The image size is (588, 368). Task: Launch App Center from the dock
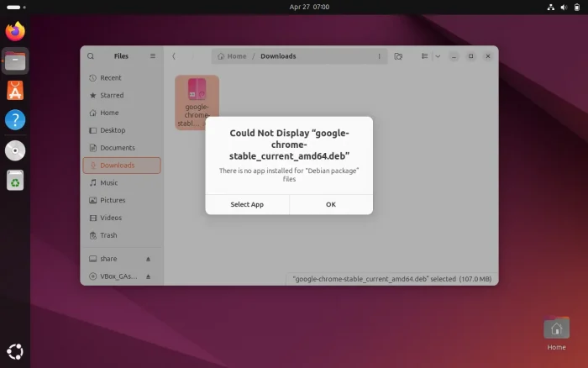click(x=15, y=91)
